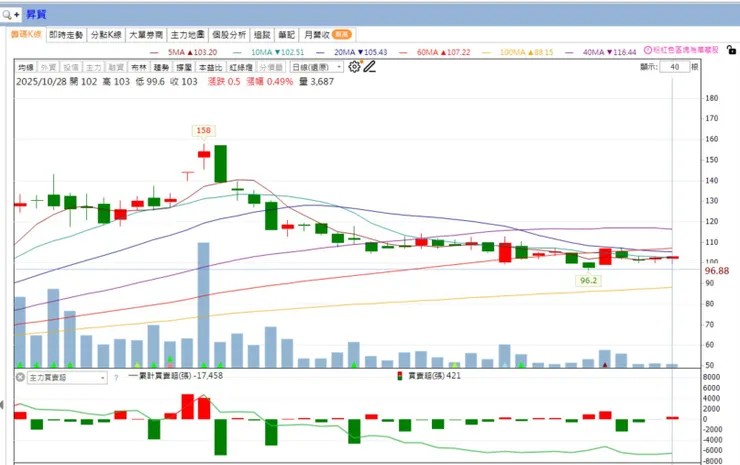Click the 96.2 low price label
740x465 pixels.
coord(588,280)
